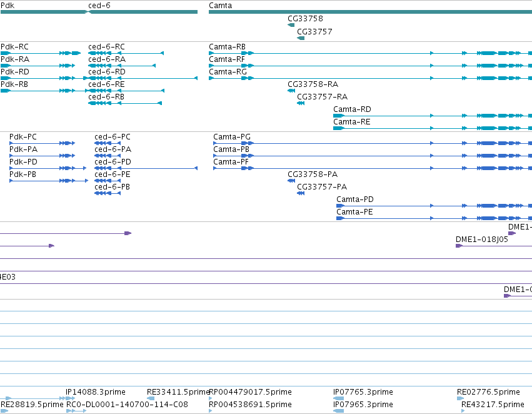Select protein ced-6-PA
532x414 pixels.
coord(113,149)
